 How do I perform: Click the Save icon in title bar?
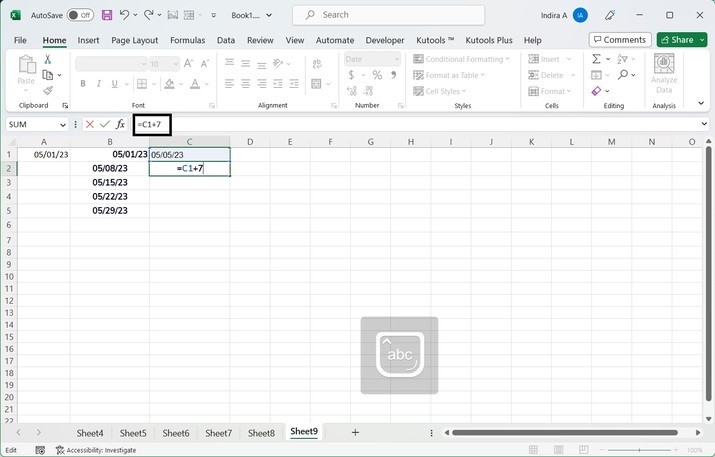pos(107,15)
